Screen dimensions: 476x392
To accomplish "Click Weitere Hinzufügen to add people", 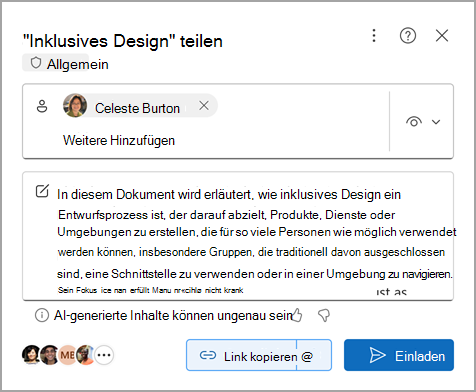I will 119,140.
